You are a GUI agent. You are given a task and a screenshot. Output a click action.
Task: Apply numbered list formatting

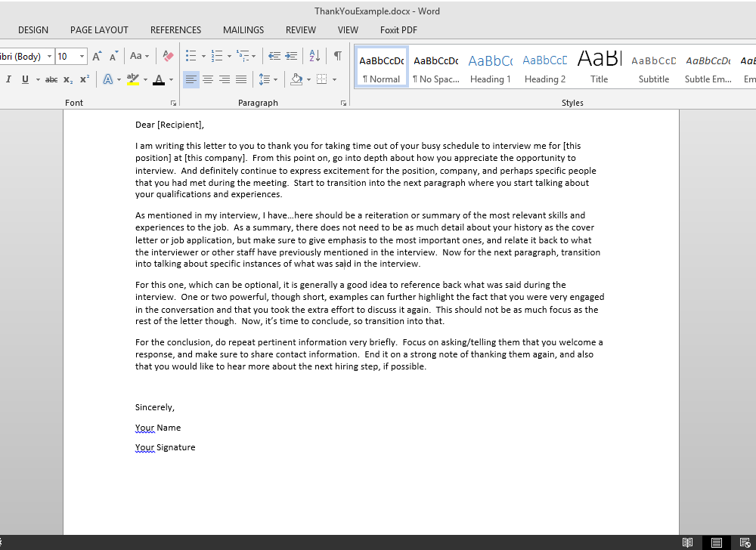(x=217, y=56)
